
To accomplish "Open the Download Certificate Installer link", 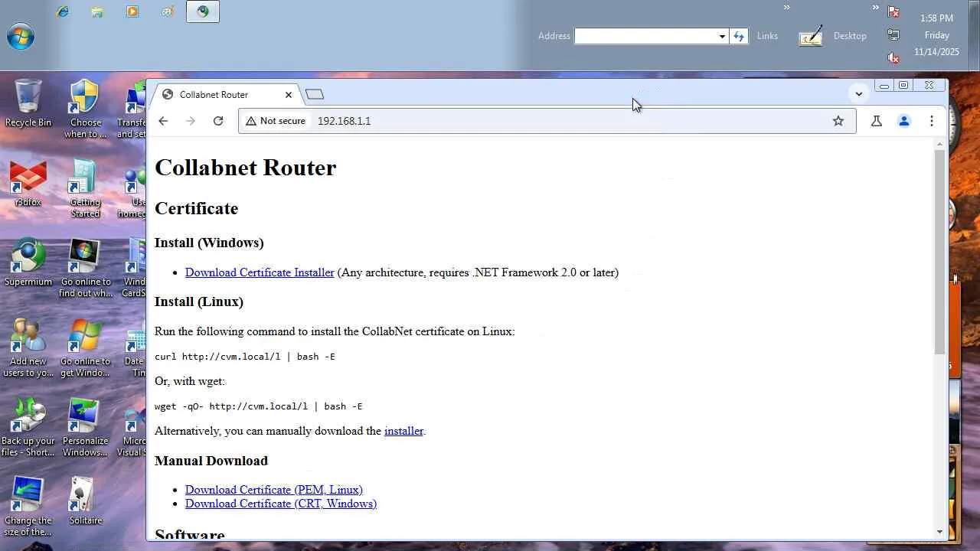I will point(260,272).
